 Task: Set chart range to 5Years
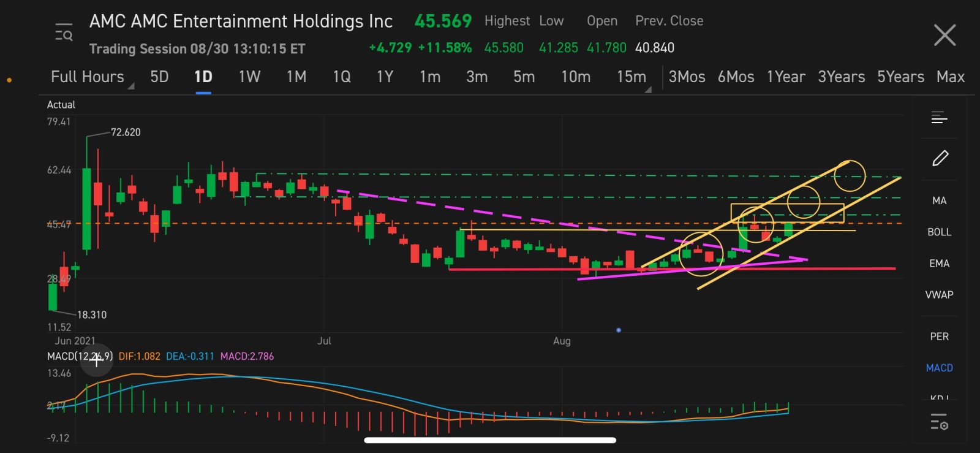coord(901,77)
